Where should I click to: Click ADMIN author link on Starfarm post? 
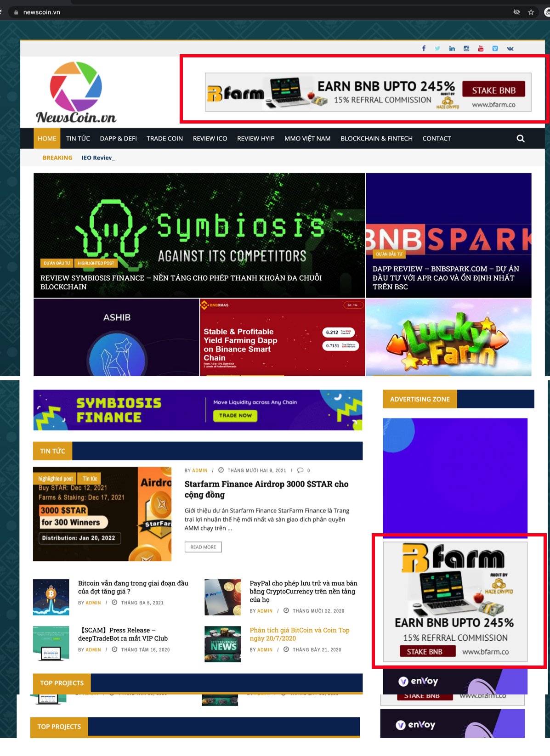click(x=200, y=470)
